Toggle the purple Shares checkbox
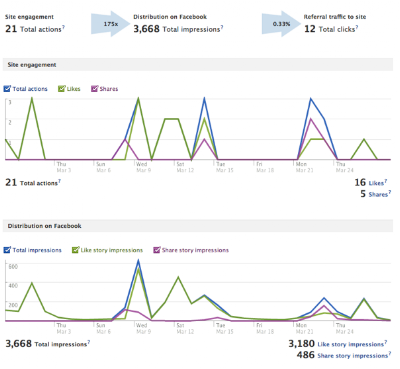 tap(95, 89)
